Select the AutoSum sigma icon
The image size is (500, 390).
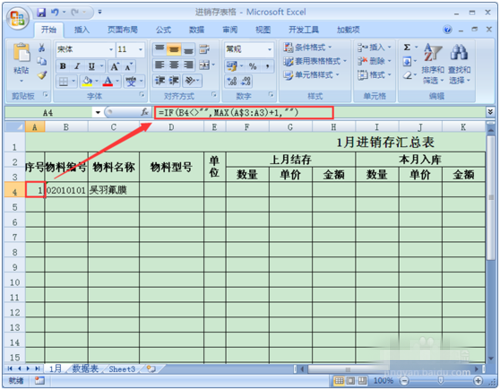click(407, 47)
